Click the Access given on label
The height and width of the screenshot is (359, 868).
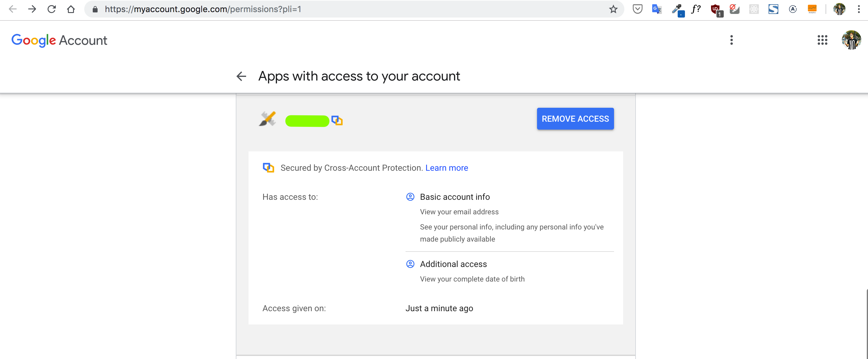pyautogui.click(x=294, y=308)
